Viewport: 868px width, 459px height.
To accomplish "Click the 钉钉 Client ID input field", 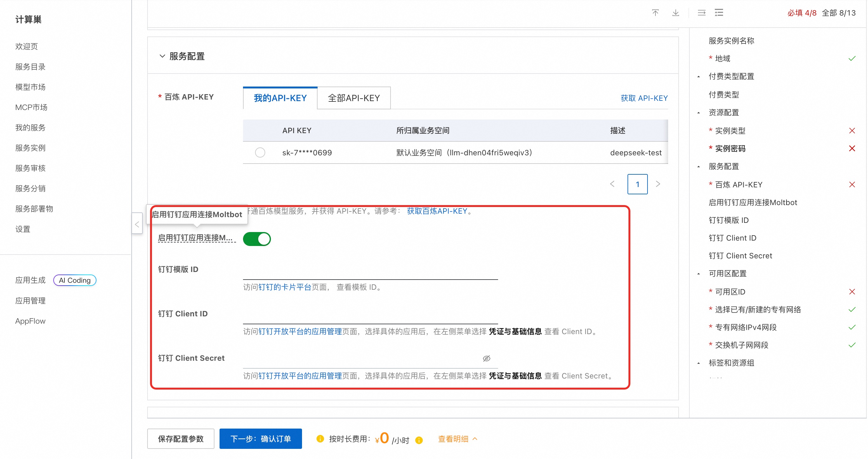I will [x=370, y=314].
